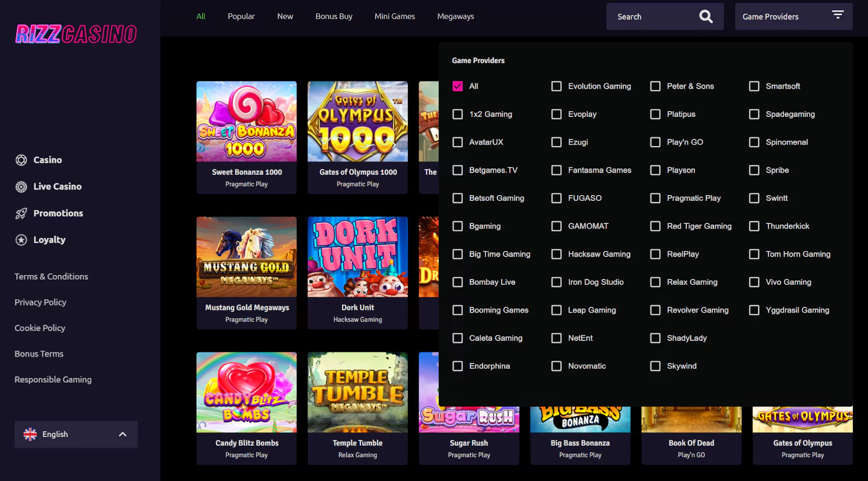
Task: Open Casino section in sidebar
Action: tap(47, 160)
